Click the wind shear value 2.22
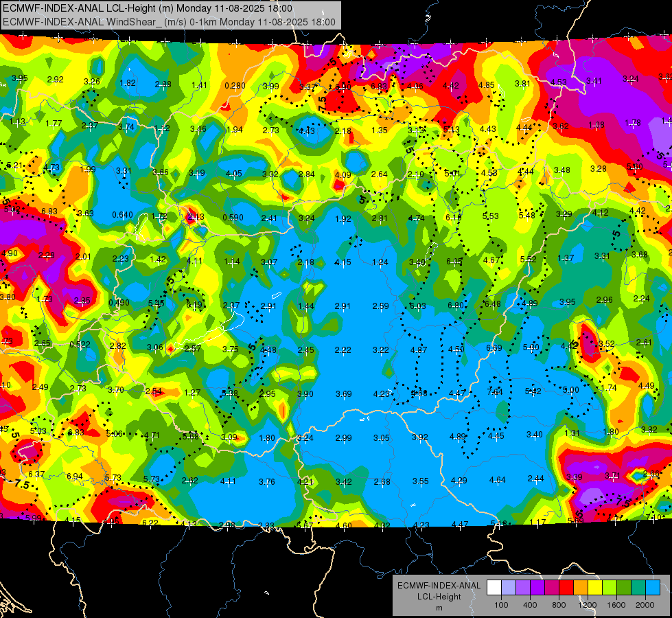 click(343, 350)
